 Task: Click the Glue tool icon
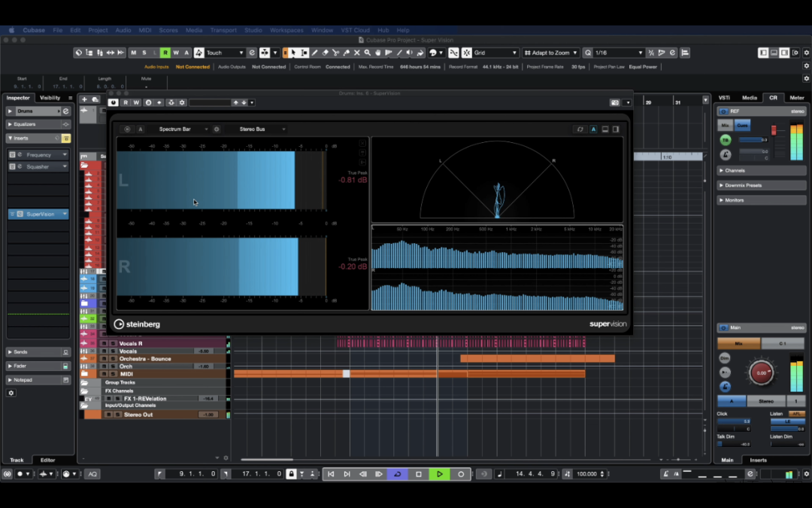click(347, 53)
